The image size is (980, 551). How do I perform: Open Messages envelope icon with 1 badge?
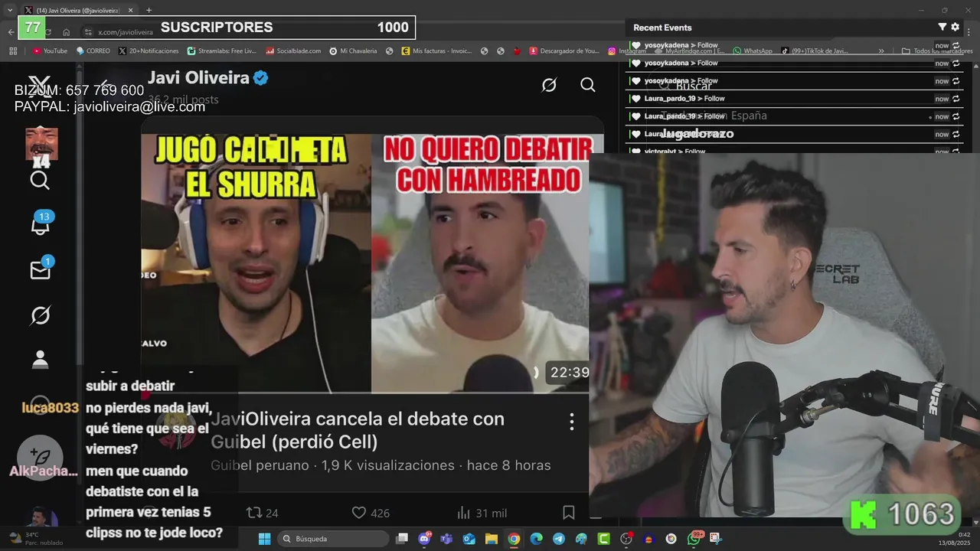tap(41, 269)
